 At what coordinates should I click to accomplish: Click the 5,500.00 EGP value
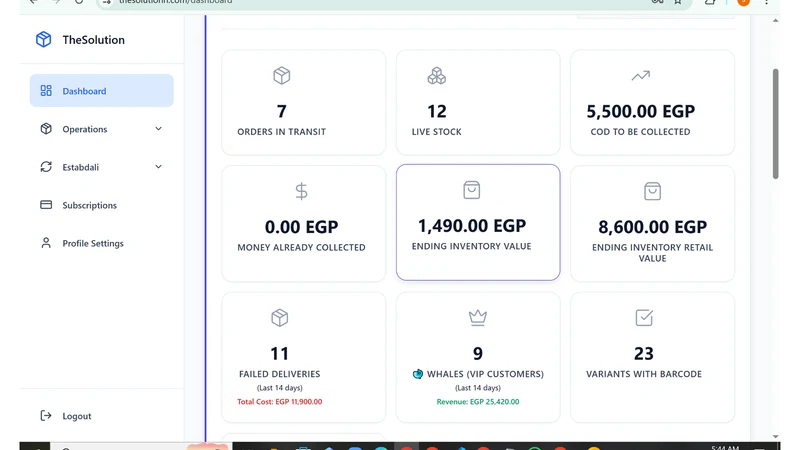tap(641, 111)
